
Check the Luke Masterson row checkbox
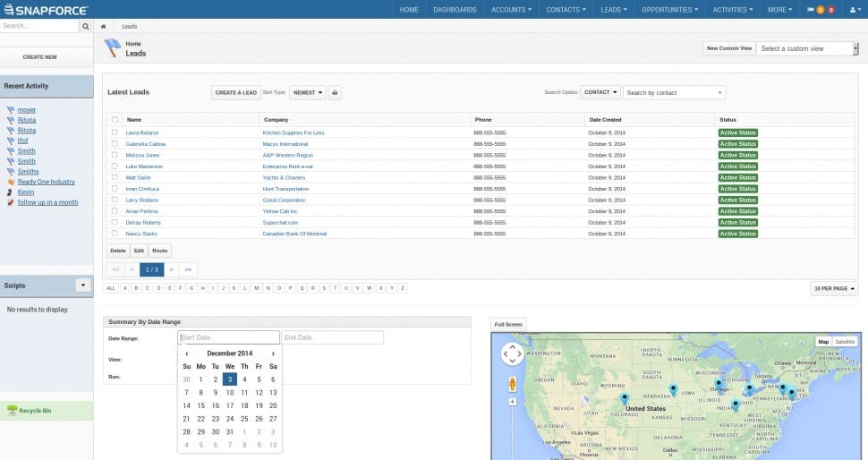pos(115,166)
